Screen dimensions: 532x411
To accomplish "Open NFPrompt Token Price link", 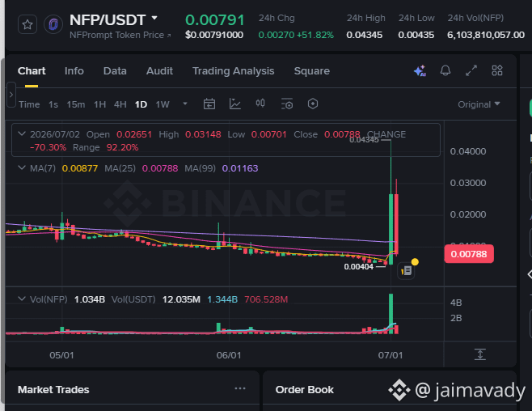I will click(120, 35).
